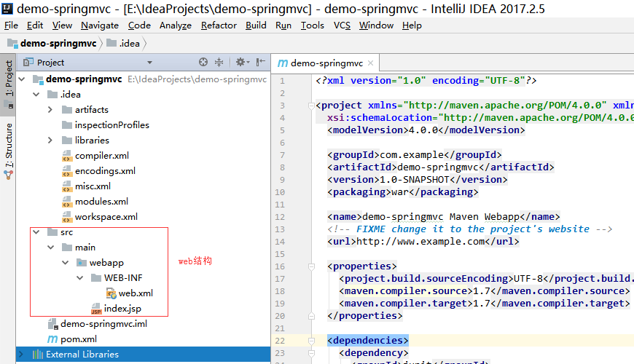Click the scroll from source crosshair icon

(203, 62)
